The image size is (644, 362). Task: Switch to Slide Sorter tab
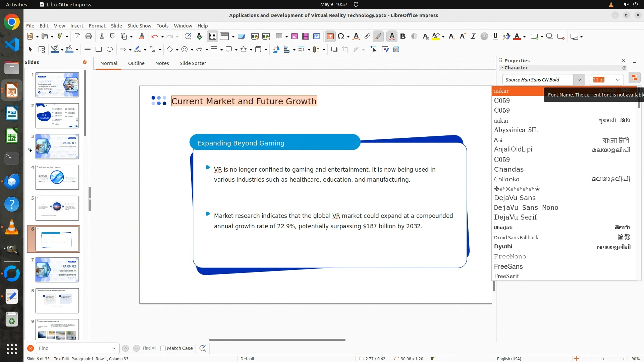tap(193, 63)
